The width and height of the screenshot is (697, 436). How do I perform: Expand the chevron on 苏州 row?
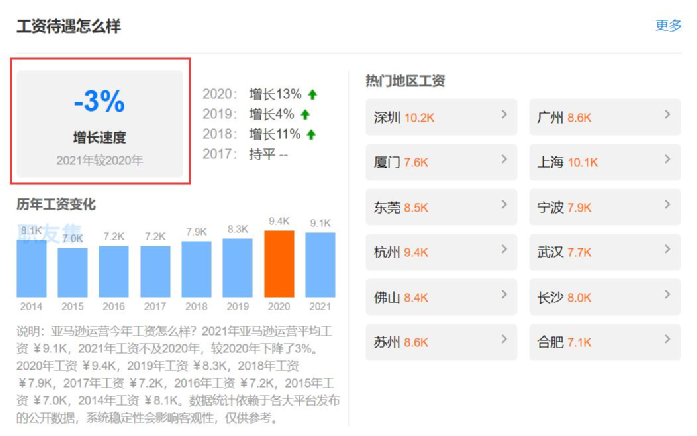point(504,339)
